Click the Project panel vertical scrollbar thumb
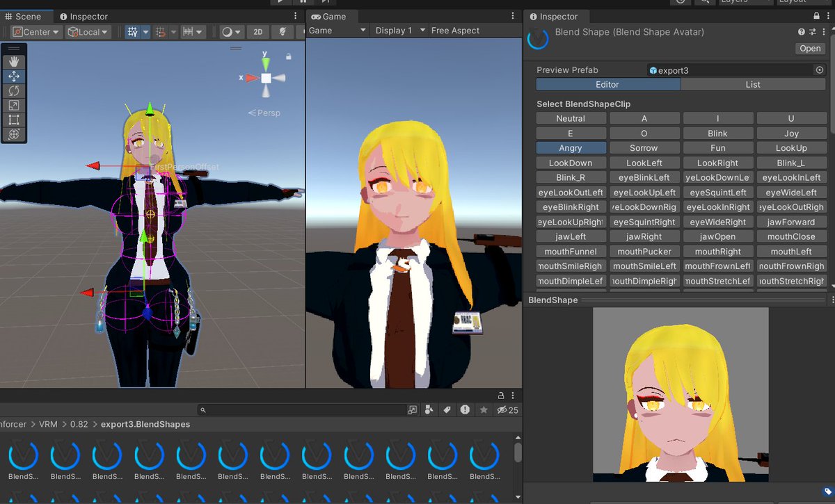835x504 pixels. pyautogui.click(x=518, y=453)
